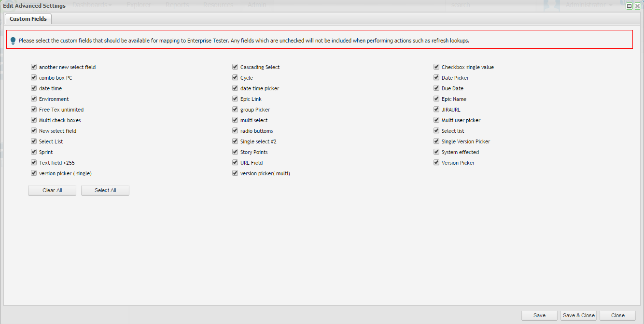Uncheck the Due Date checkbox

click(436, 88)
